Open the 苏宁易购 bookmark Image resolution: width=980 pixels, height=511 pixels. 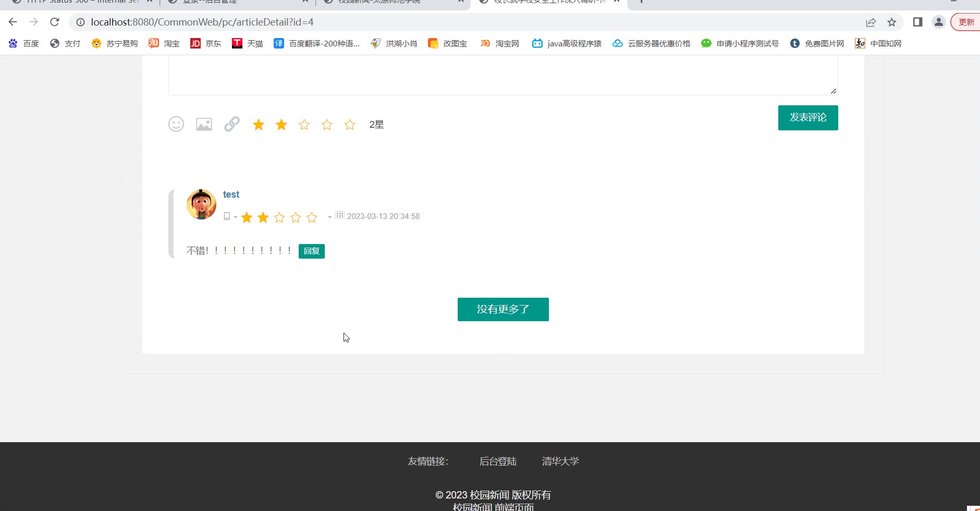tap(115, 43)
